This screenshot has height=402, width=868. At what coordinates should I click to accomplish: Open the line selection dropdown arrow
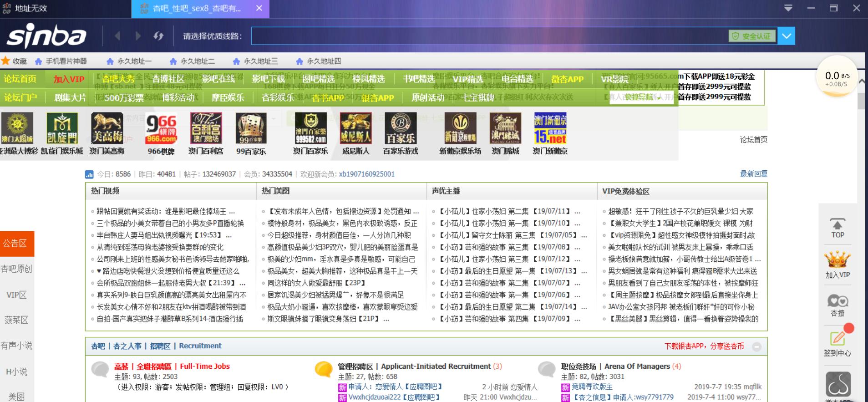(786, 36)
